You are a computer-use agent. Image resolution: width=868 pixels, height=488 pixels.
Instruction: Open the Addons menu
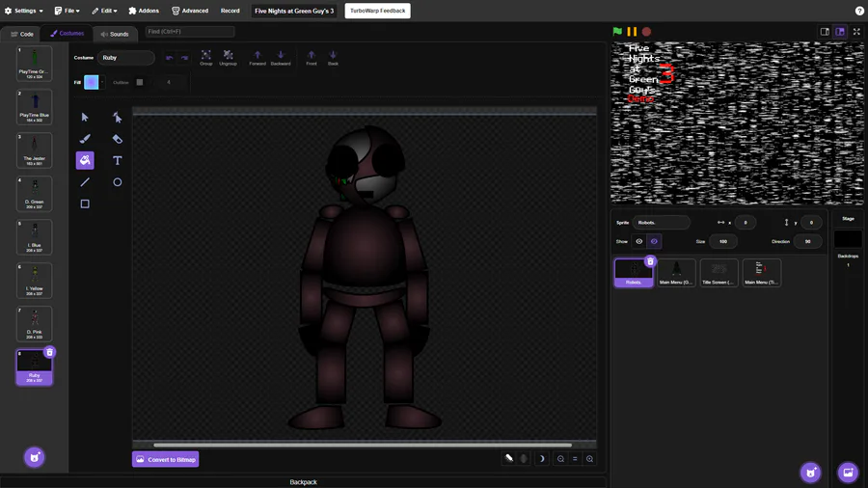pyautogui.click(x=144, y=11)
